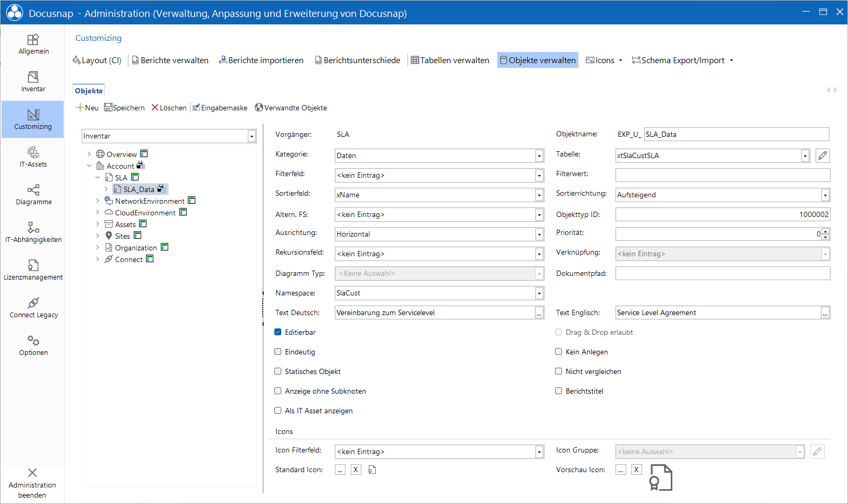Select the Customizing sidebar icon
848x504 pixels.
pyautogui.click(x=33, y=119)
